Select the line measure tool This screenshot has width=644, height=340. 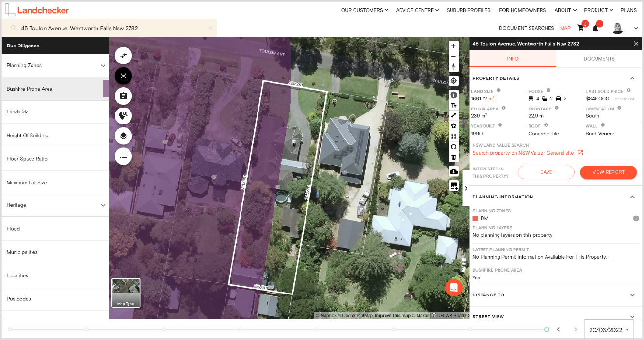(454, 115)
